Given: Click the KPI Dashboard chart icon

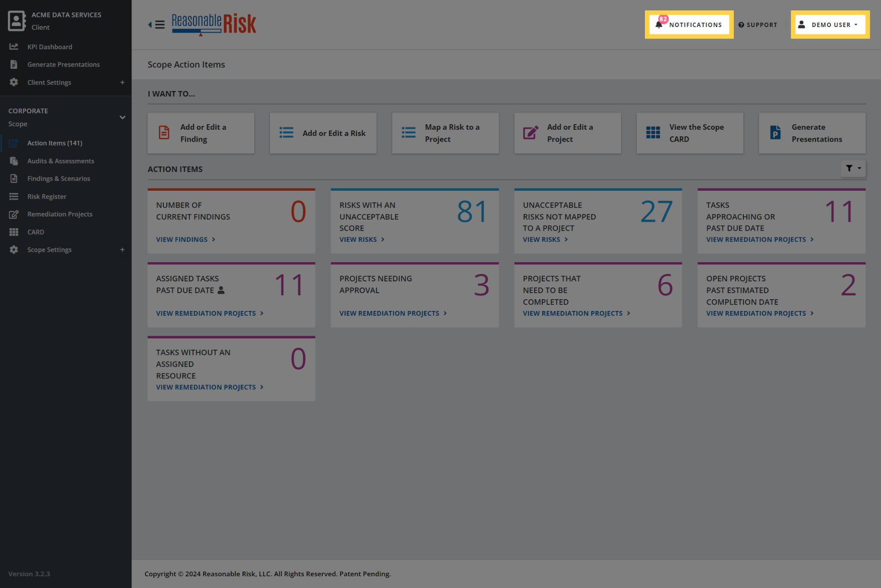Looking at the screenshot, I should pos(14,46).
